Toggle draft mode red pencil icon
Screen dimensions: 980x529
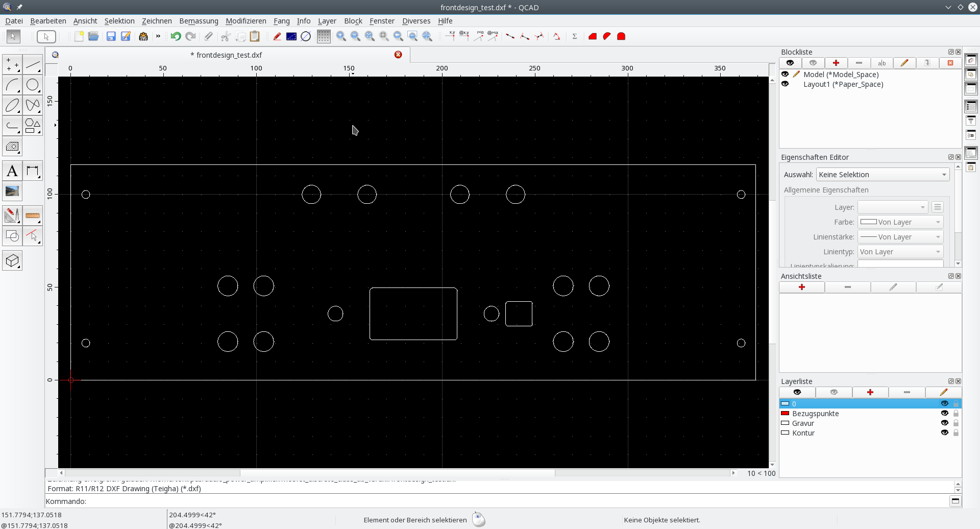point(277,36)
